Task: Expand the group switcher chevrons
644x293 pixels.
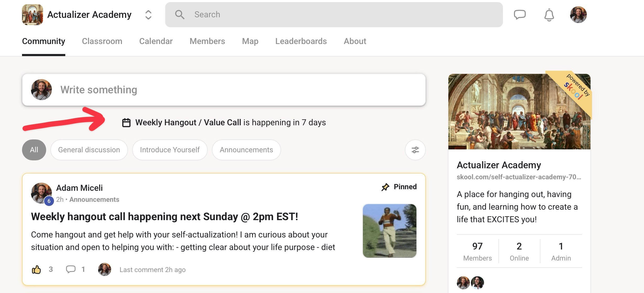Action: (x=148, y=15)
